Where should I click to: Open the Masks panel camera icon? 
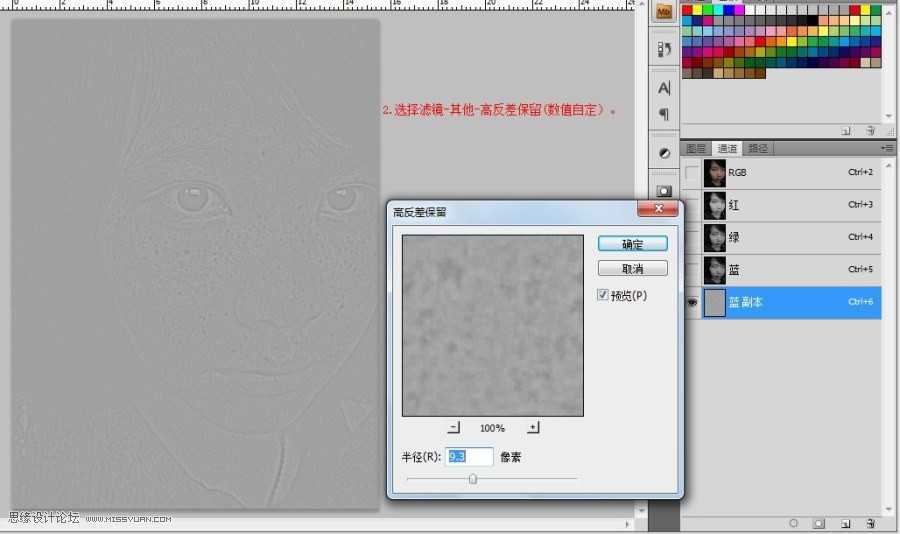(x=664, y=191)
